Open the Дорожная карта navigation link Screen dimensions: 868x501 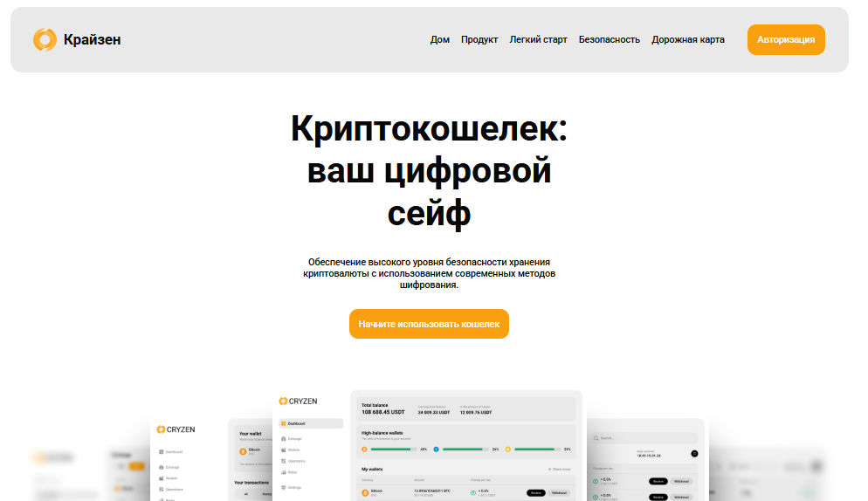687,40
